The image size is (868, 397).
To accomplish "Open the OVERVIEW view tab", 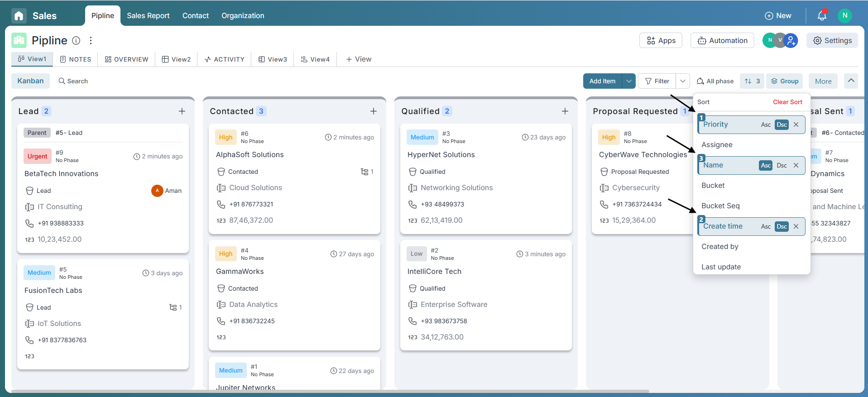I will tap(126, 59).
